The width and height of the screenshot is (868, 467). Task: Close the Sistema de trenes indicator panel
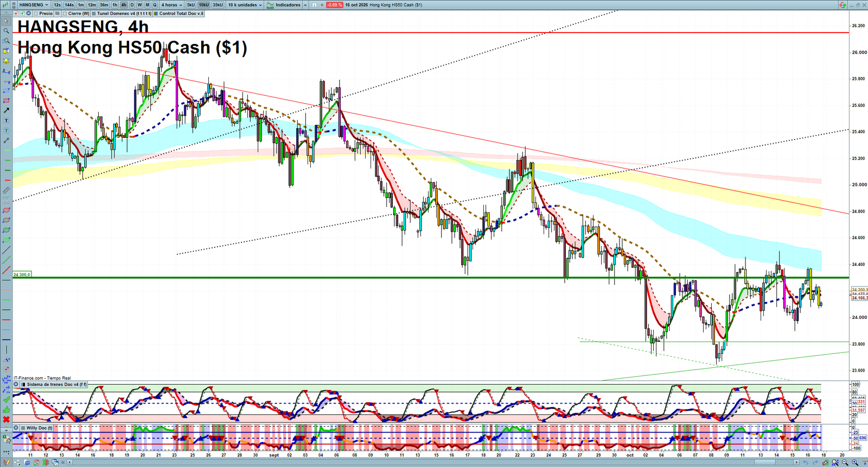pyautogui.click(x=16, y=385)
